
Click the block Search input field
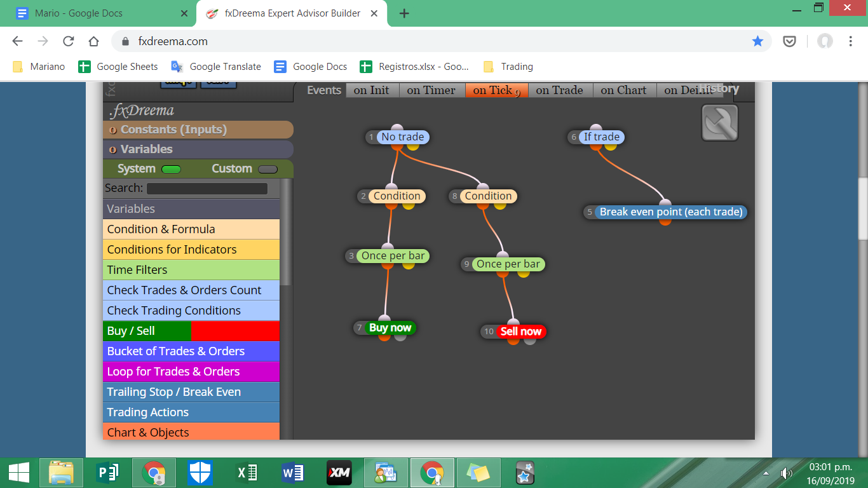pyautogui.click(x=207, y=189)
